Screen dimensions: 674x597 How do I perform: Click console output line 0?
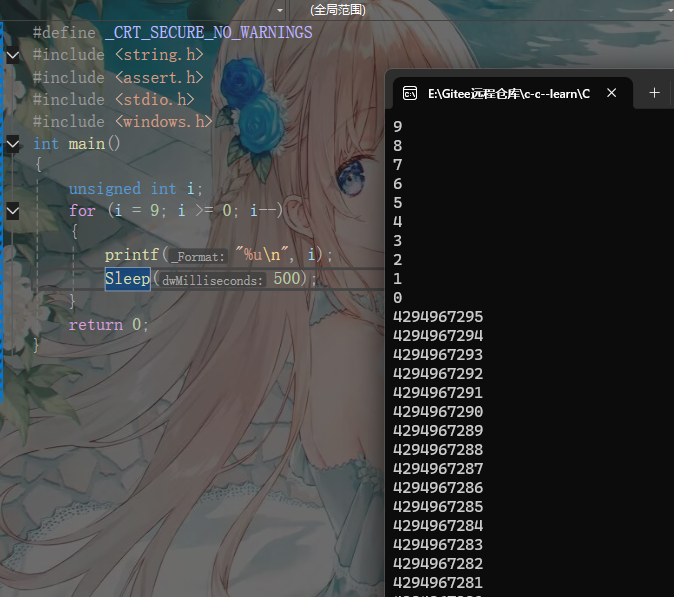click(398, 298)
